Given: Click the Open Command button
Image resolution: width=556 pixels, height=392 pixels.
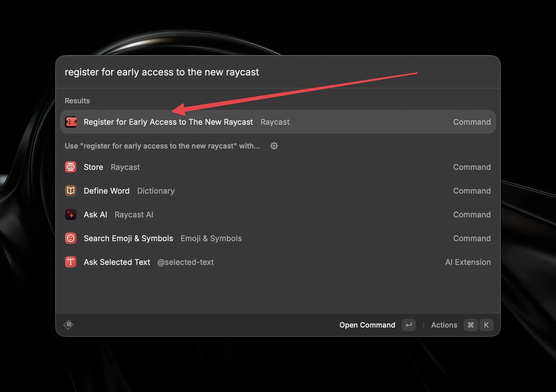Looking at the screenshot, I should click(x=367, y=325).
